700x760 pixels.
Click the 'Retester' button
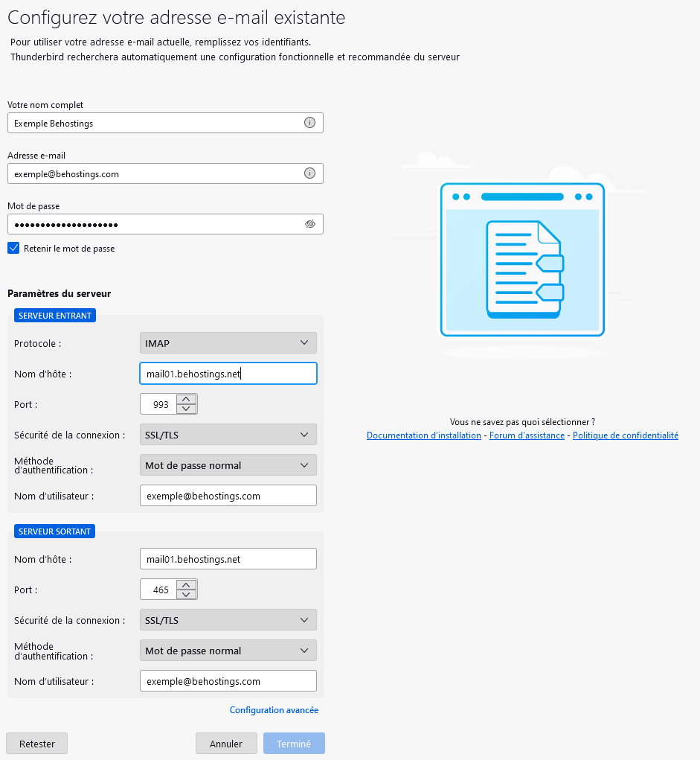(x=36, y=744)
